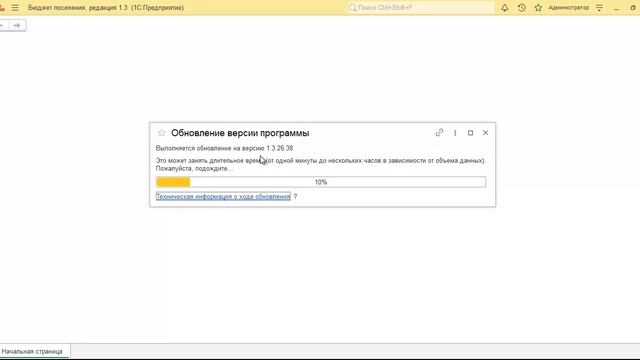Click the dialog title Обновление версии программы

240,133
